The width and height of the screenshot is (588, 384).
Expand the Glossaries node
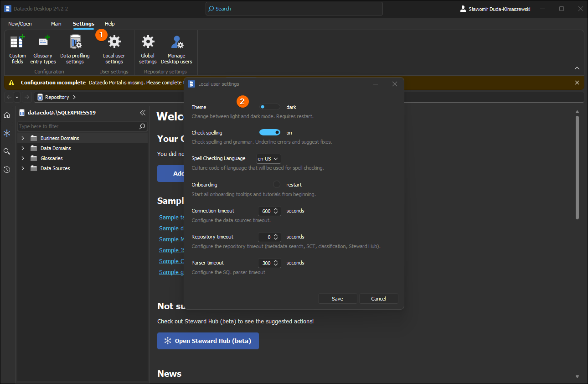(x=22, y=158)
